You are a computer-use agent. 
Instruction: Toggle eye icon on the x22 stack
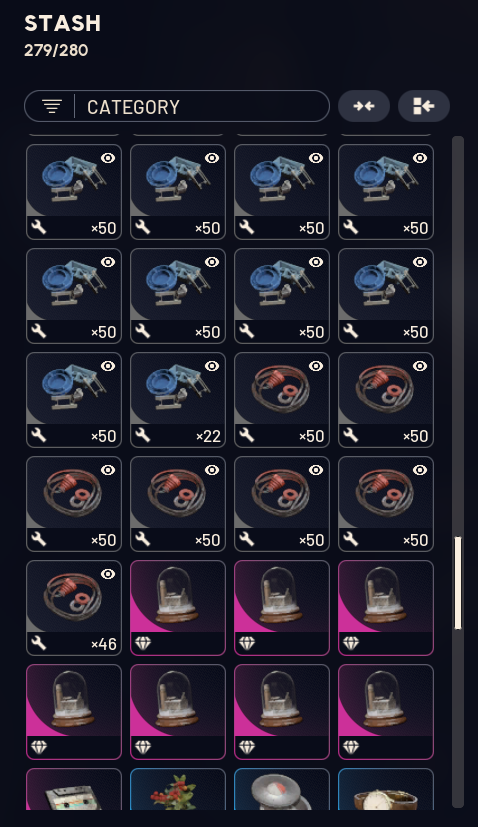coord(212,366)
